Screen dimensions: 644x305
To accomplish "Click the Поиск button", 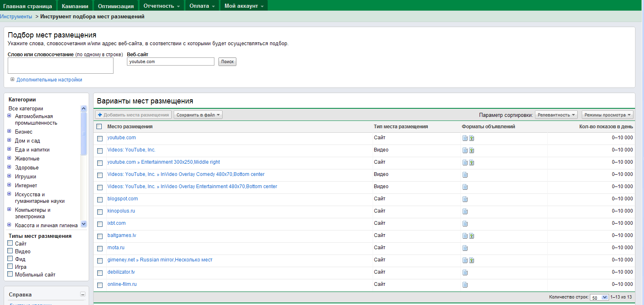I will pyautogui.click(x=227, y=61).
